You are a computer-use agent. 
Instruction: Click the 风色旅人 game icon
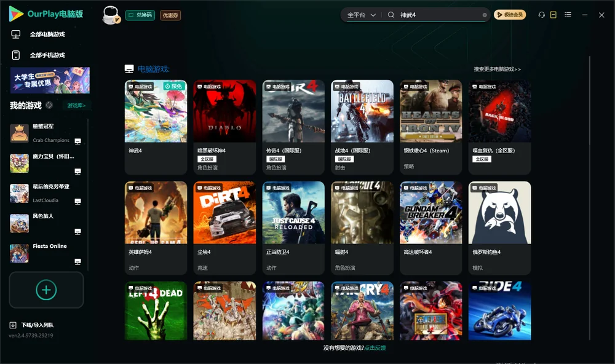click(x=19, y=223)
